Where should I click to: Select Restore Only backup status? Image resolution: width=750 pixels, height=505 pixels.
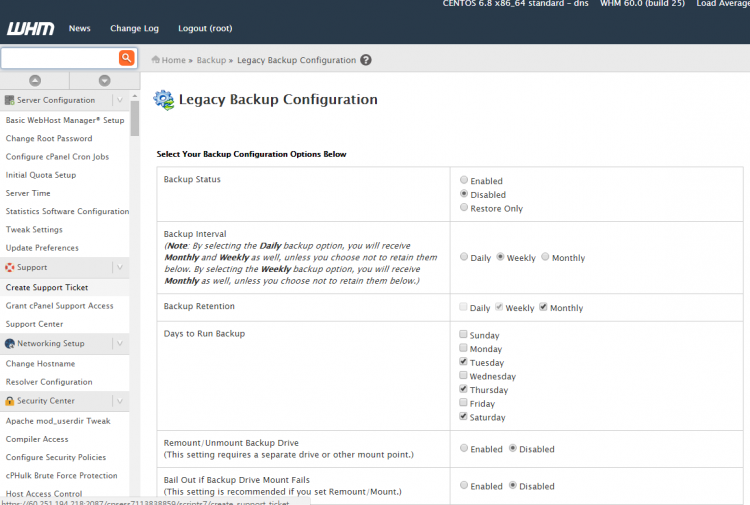[463, 207]
